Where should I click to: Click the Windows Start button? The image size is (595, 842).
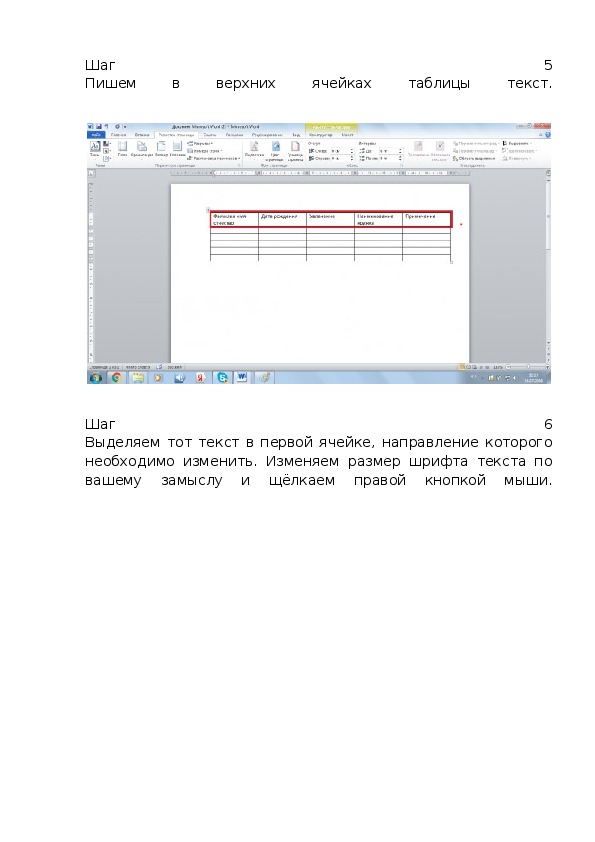[x=96, y=378]
